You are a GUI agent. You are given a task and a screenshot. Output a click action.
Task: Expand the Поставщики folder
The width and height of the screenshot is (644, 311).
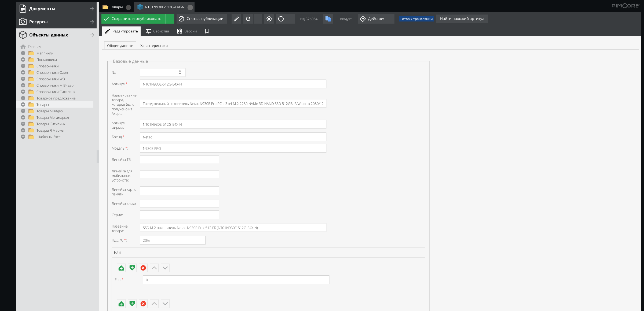point(23,60)
